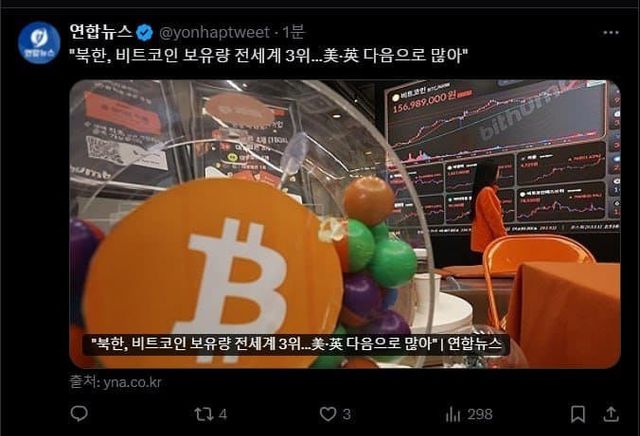Image resolution: width=640 pixels, height=436 pixels.
Task: Open the headline caption overlay on the card
Action: pyautogui.click(x=296, y=344)
